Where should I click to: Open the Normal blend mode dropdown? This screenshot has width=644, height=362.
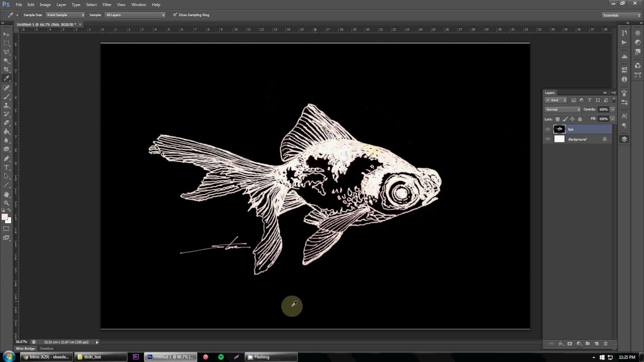click(x=562, y=109)
